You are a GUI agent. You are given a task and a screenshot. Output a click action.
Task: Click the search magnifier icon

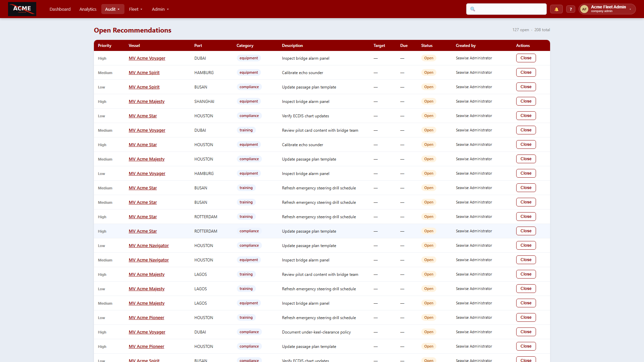[x=473, y=9]
